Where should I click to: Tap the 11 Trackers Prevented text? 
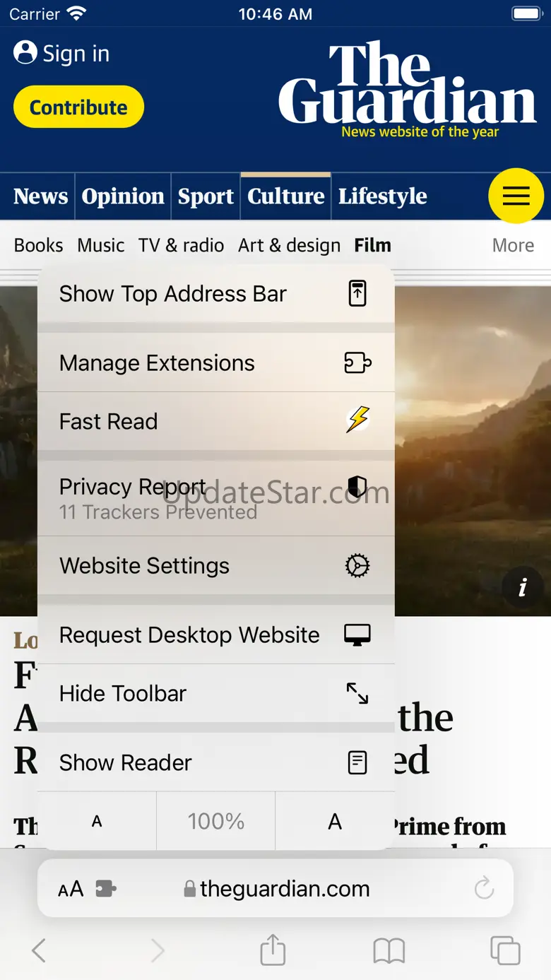(x=158, y=512)
